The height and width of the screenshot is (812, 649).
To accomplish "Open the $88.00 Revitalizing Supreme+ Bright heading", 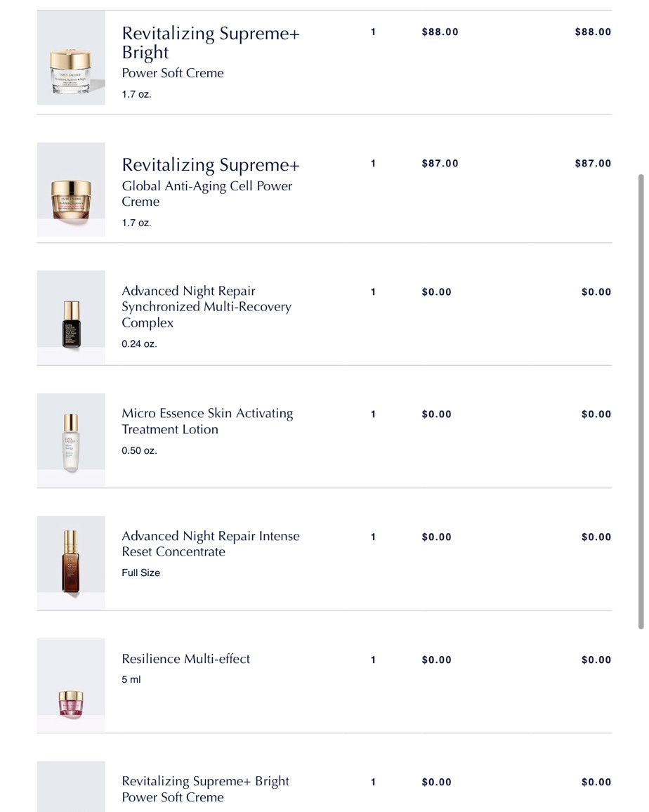I will coord(210,42).
